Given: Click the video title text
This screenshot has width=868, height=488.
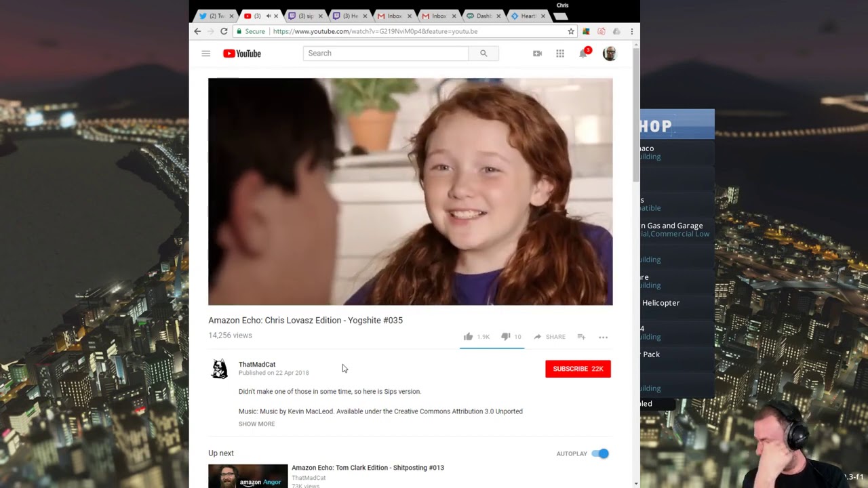Looking at the screenshot, I should [x=305, y=321].
